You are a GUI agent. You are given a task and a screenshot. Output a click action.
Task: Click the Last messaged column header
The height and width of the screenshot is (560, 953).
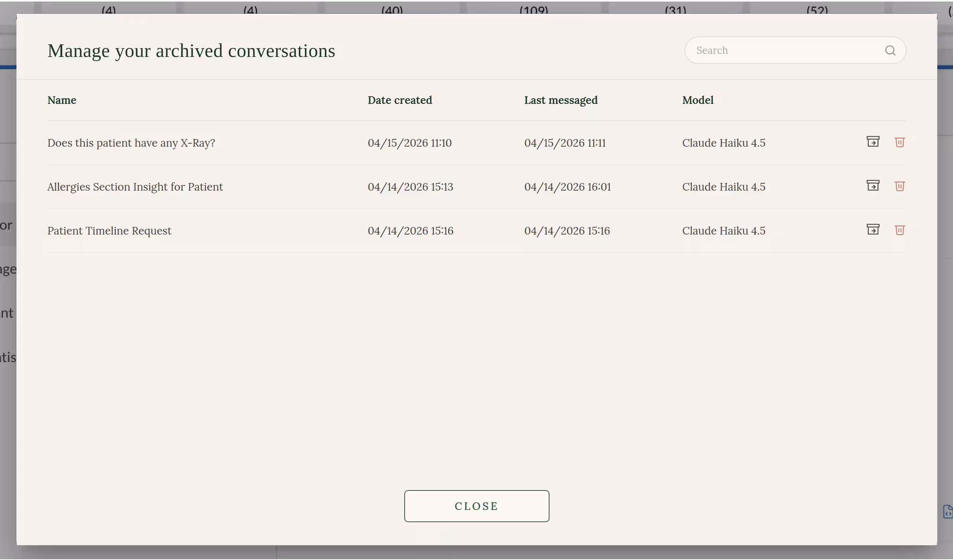pyautogui.click(x=561, y=100)
